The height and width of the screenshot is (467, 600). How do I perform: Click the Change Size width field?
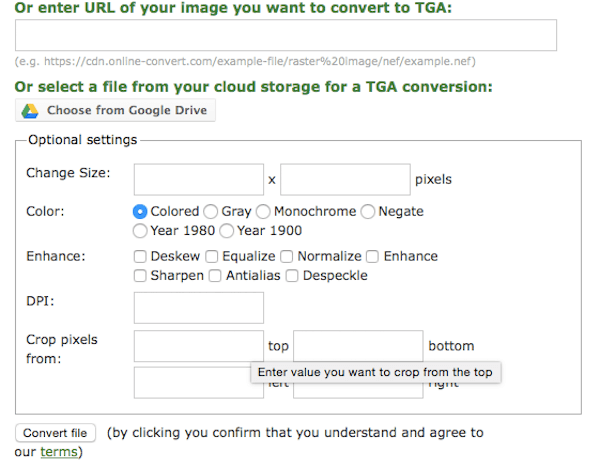click(x=198, y=179)
